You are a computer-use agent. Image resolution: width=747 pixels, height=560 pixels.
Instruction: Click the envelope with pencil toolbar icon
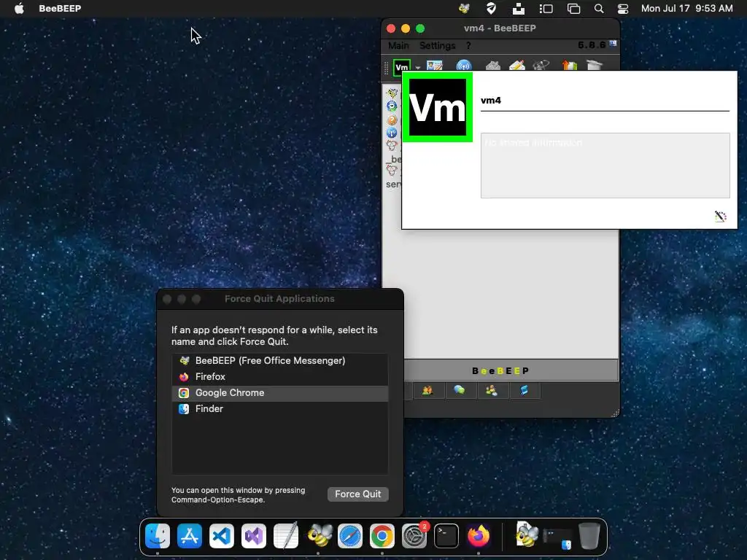[x=517, y=65]
